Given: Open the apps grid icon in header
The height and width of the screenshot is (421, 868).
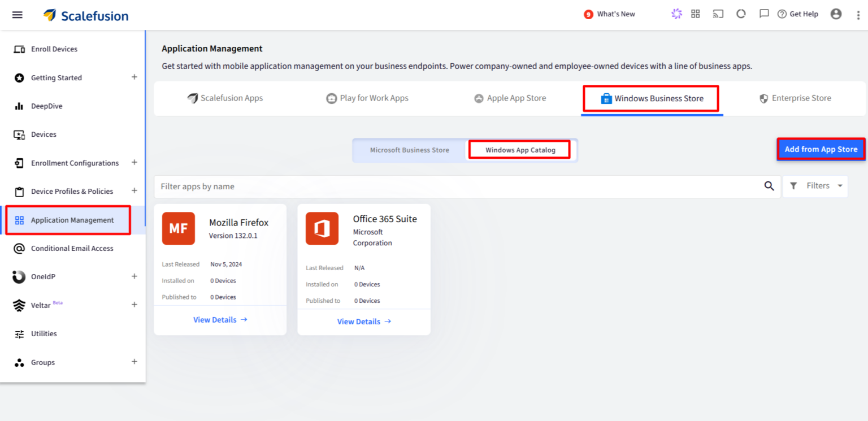Looking at the screenshot, I should [696, 14].
